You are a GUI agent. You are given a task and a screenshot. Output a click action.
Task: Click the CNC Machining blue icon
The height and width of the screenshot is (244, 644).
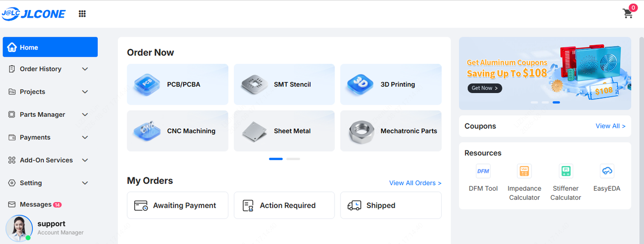click(x=147, y=130)
